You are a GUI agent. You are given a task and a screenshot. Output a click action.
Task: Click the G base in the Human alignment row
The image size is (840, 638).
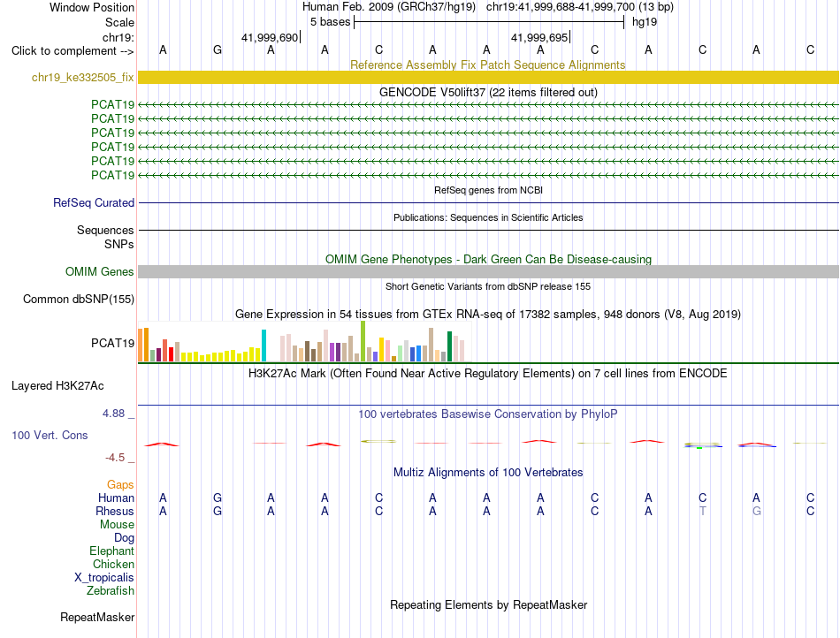click(x=217, y=497)
